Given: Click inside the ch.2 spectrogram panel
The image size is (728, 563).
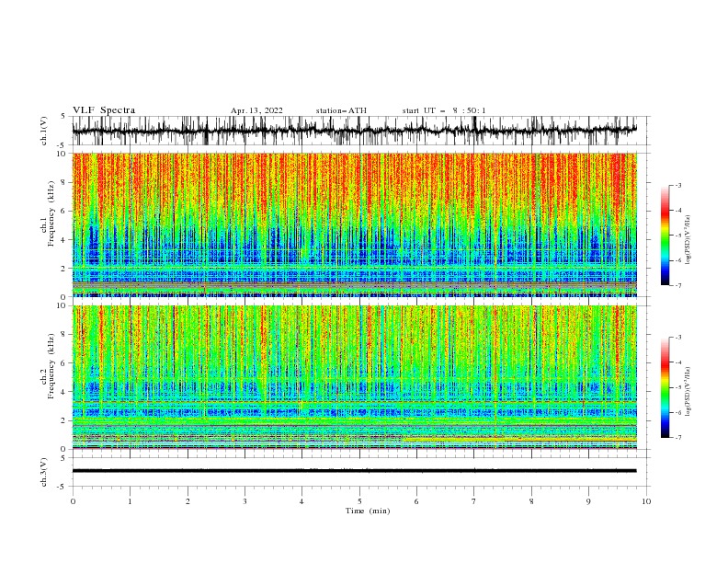Looking at the screenshot, I should (355, 377).
